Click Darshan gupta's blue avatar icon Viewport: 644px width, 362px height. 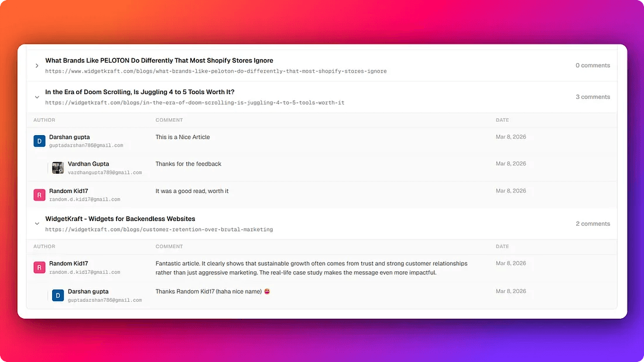39,141
